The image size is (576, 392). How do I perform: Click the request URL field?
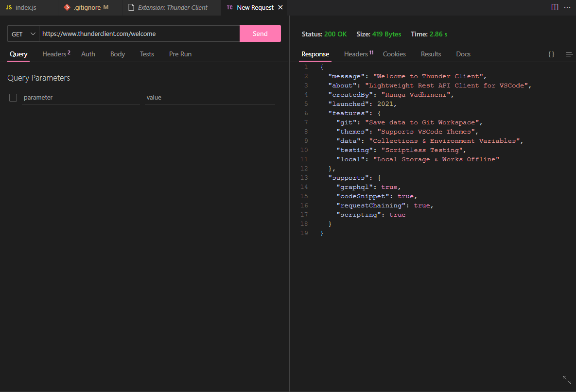139,34
